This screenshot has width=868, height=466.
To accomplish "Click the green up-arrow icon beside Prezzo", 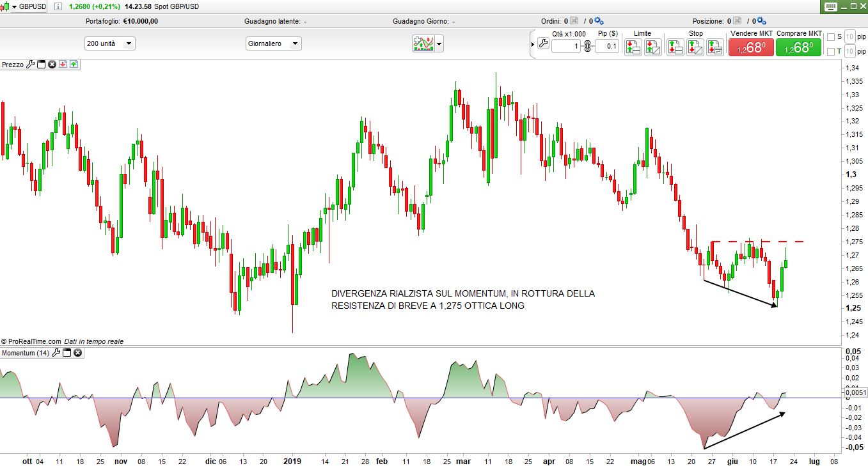I will pos(74,65).
